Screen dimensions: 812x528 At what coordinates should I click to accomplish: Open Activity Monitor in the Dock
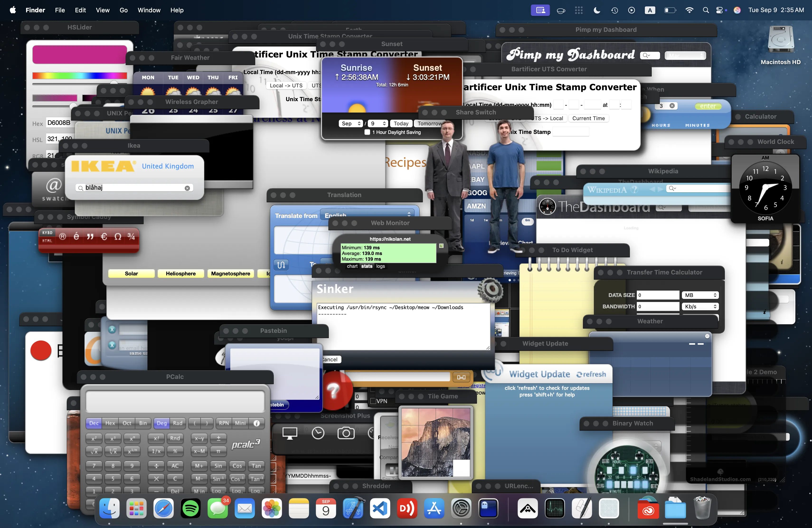[554, 509]
